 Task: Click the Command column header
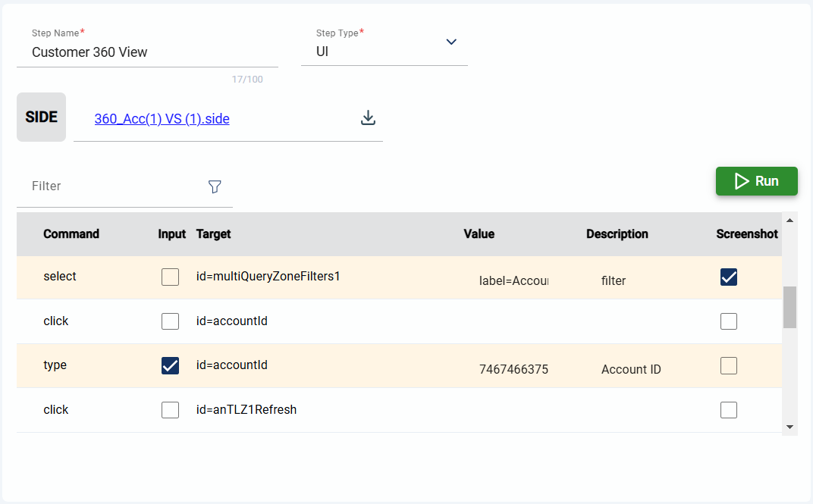click(x=71, y=234)
